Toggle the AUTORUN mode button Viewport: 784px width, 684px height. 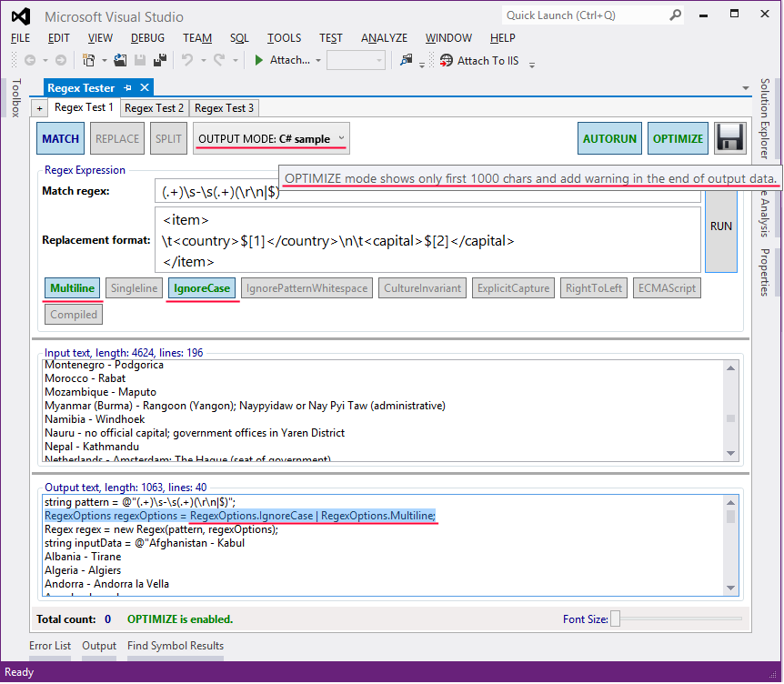(x=609, y=138)
